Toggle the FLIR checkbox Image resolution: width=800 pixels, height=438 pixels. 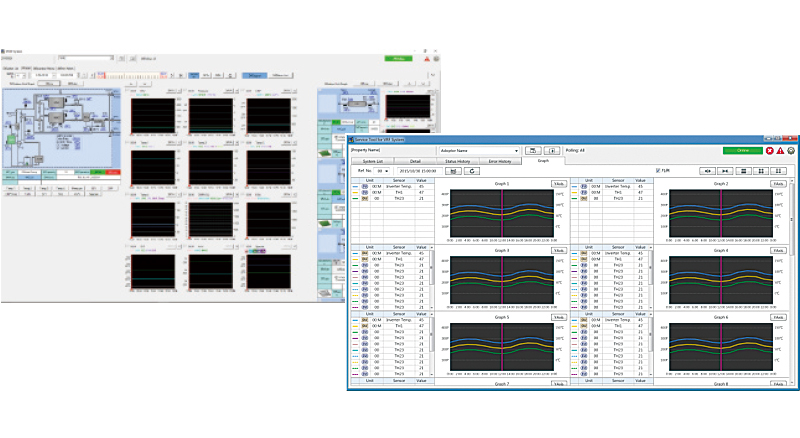pyautogui.click(x=657, y=171)
